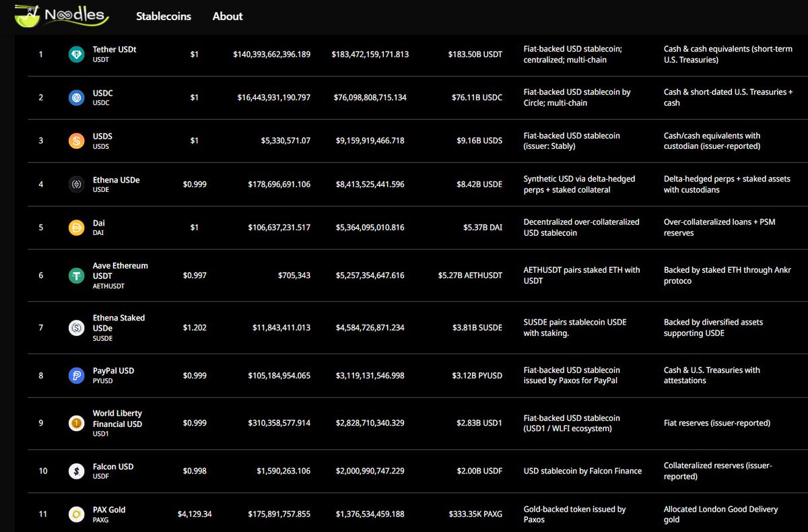This screenshot has height=532, width=808.
Task: Click 'USD stablecoin by Falcon Finance' description
Action: pyautogui.click(x=582, y=471)
